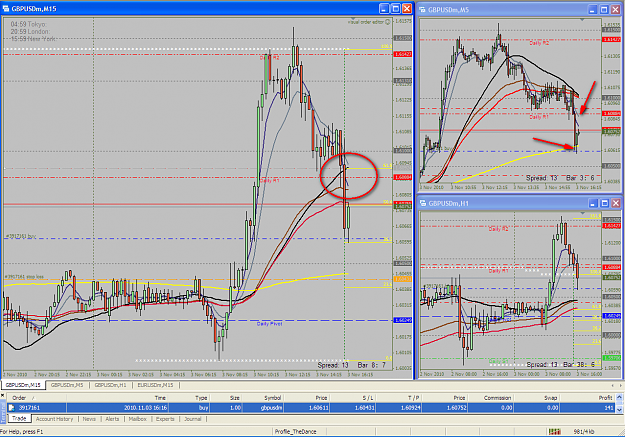This screenshot has width=625, height=437.
Task: Click the visual order editor label
Action: 369,22
